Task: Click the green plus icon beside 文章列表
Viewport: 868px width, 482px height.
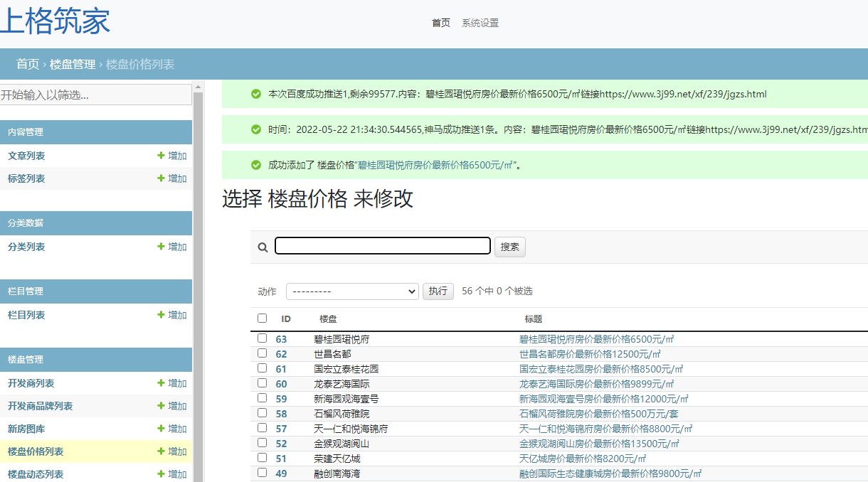Action: [162, 156]
